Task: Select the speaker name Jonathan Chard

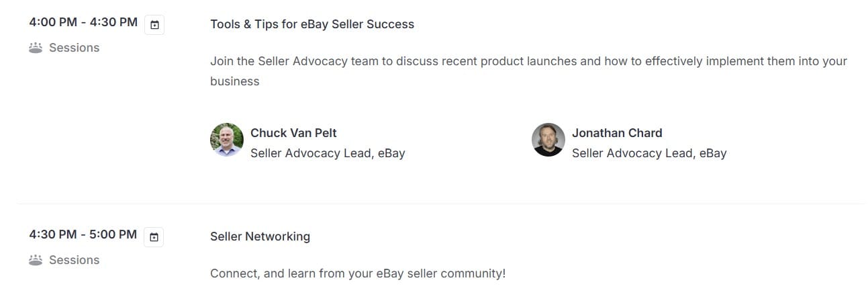Action: 617,133
